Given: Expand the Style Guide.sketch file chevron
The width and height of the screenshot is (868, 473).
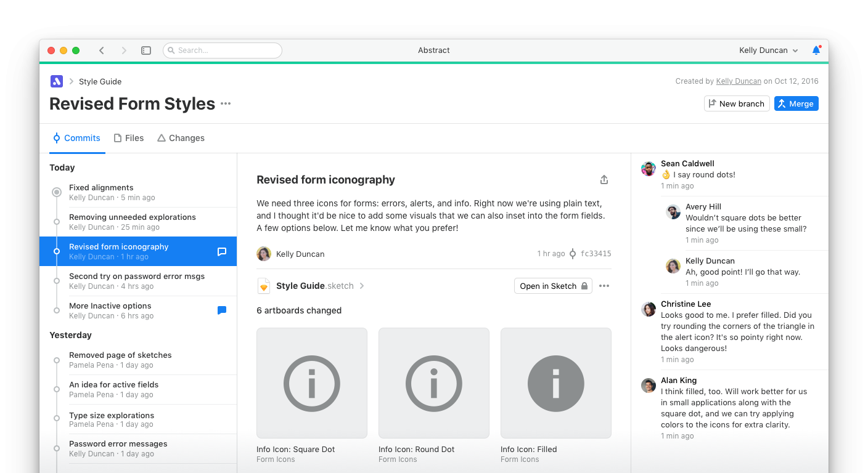Looking at the screenshot, I should (362, 286).
